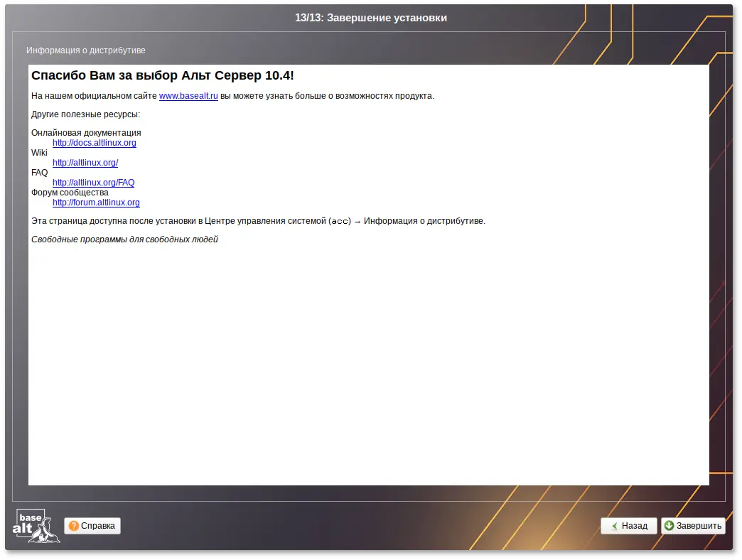
Task: Click the italic slogan "Свободные программы для свободных людей"
Action: coord(124,239)
